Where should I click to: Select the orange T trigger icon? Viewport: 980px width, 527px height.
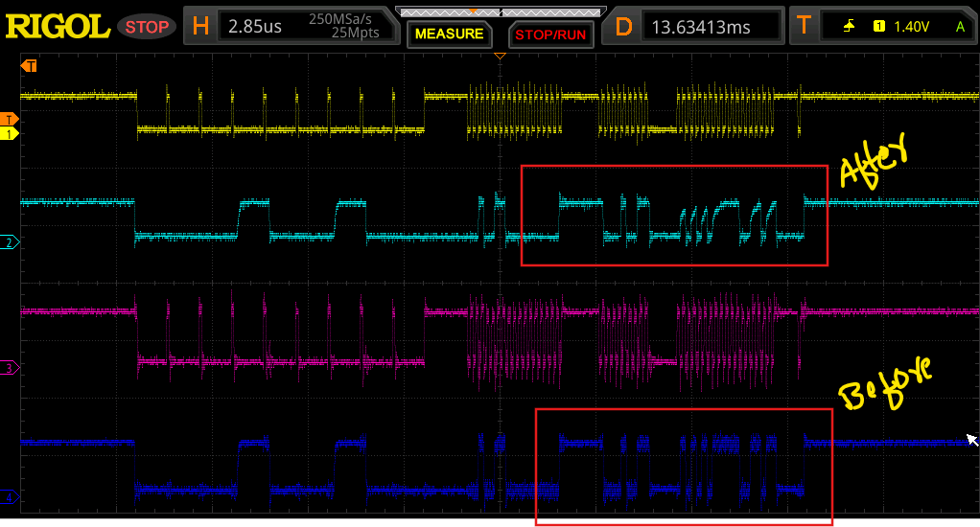(804, 26)
